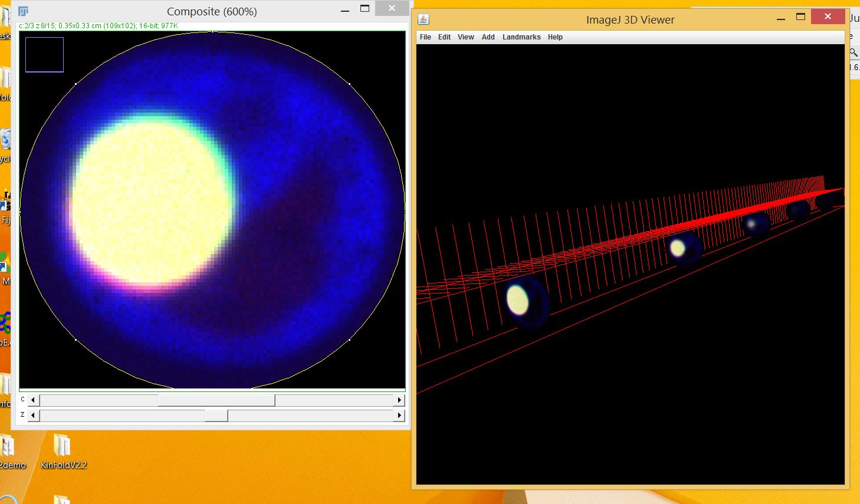Expand the View menu in 3D Viewer

point(465,37)
